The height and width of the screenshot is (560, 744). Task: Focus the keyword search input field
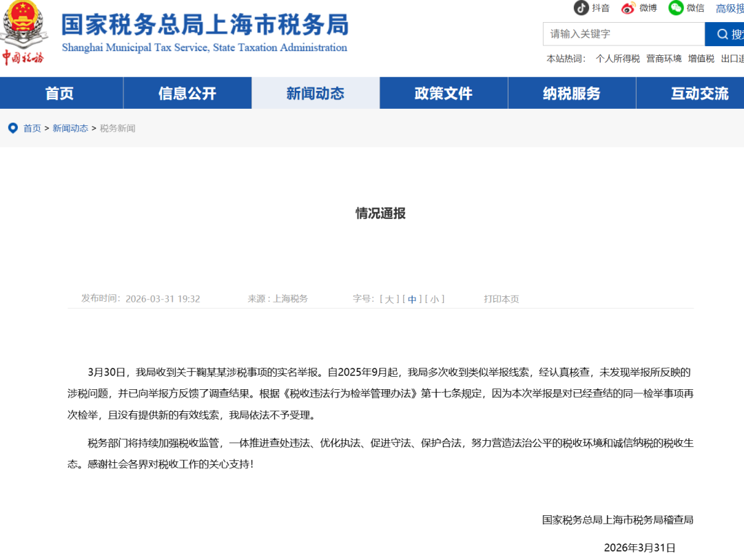click(623, 34)
